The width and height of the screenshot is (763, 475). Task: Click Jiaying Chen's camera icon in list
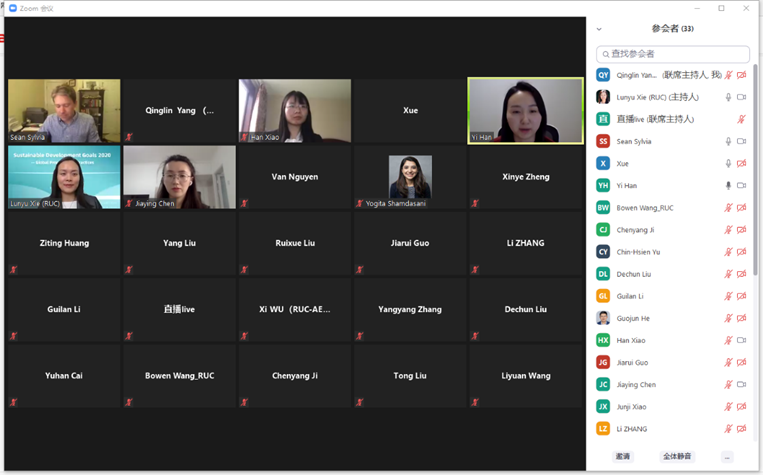tap(741, 385)
